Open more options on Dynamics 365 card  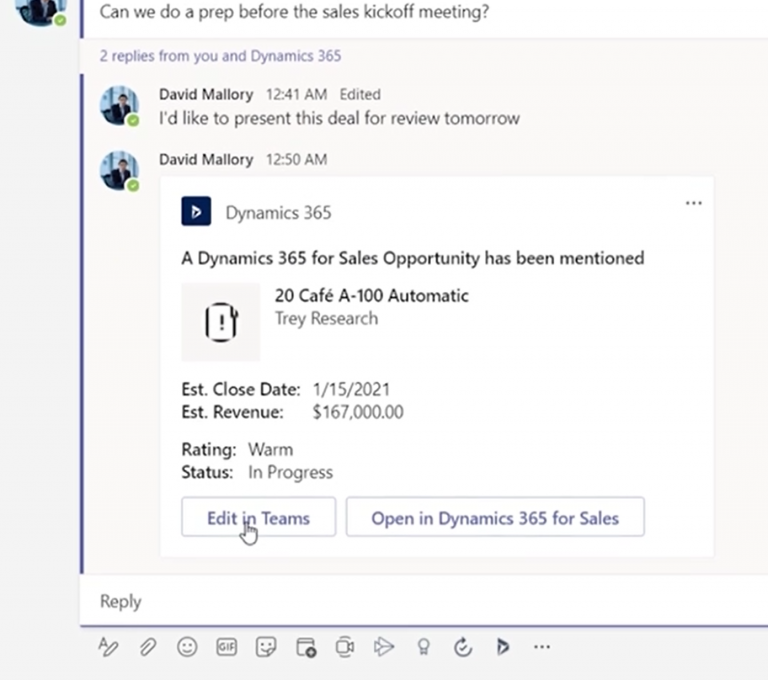pos(694,203)
